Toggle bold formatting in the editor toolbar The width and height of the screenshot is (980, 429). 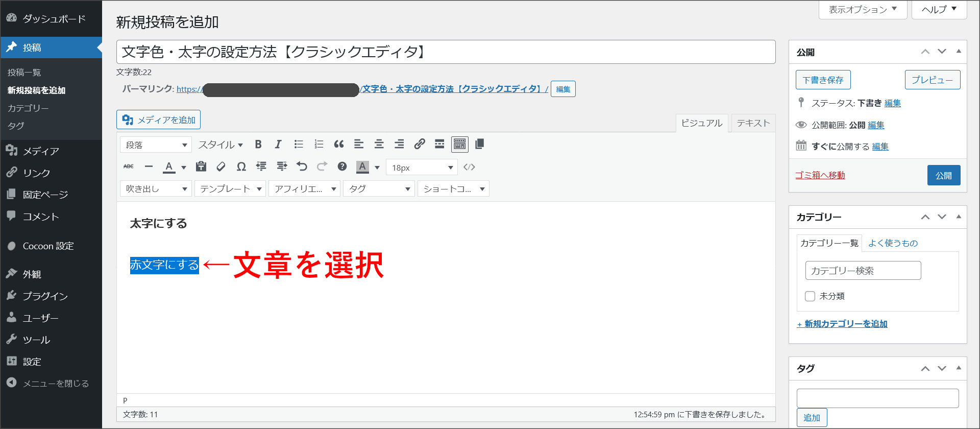click(x=258, y=145)
